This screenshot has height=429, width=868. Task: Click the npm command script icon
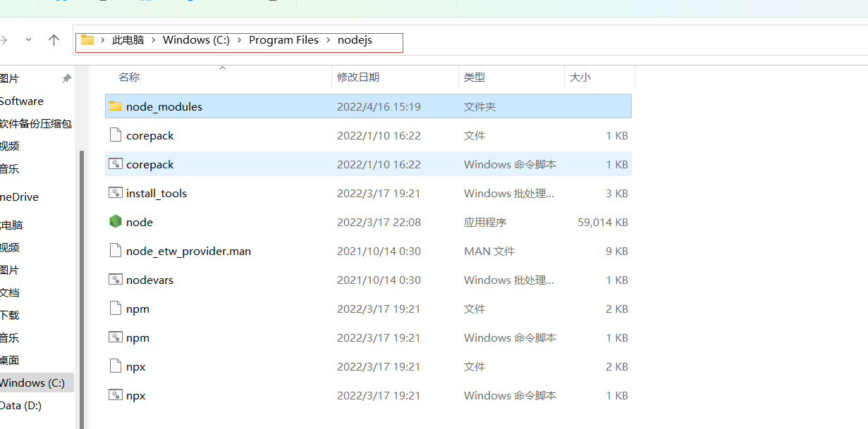[x=116, y=337]
